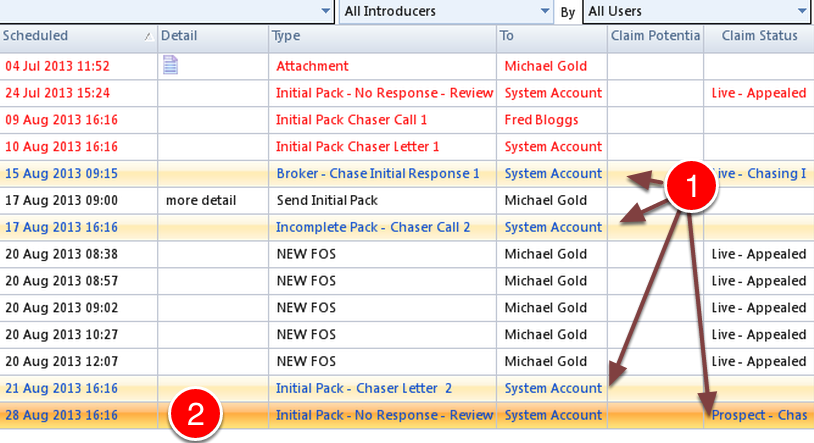Expand the leftmost filter dropdown arrow
Viewport: 814px width, 443px height.
(325, 10)
